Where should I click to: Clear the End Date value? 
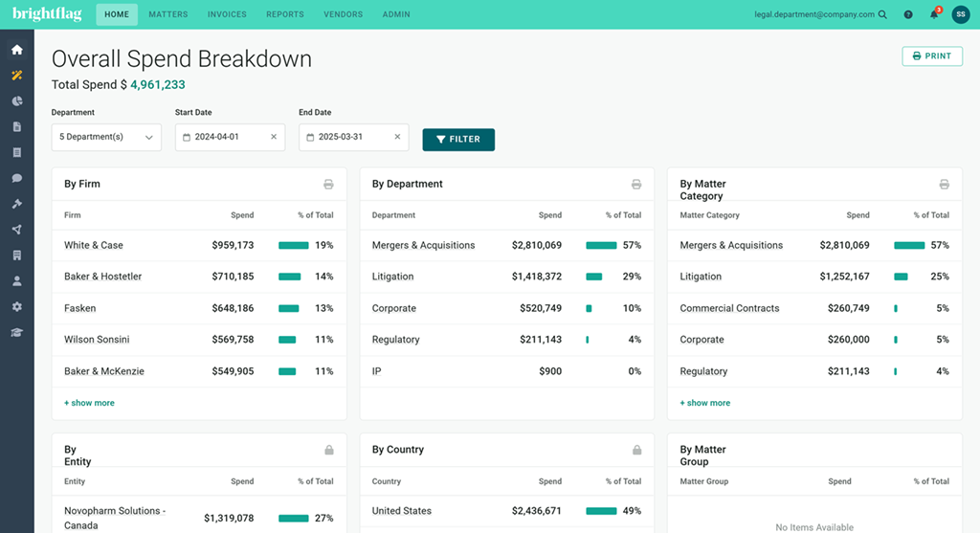pos(397,137)
